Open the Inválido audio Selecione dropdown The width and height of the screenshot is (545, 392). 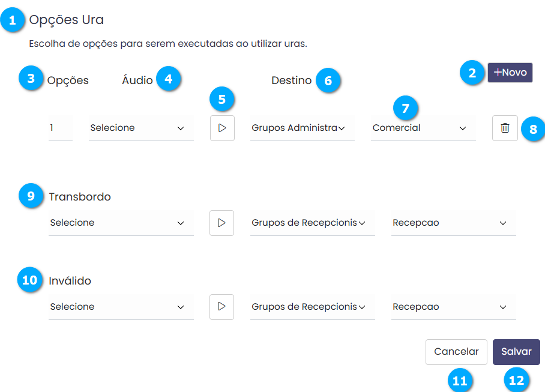pos(121,307)
